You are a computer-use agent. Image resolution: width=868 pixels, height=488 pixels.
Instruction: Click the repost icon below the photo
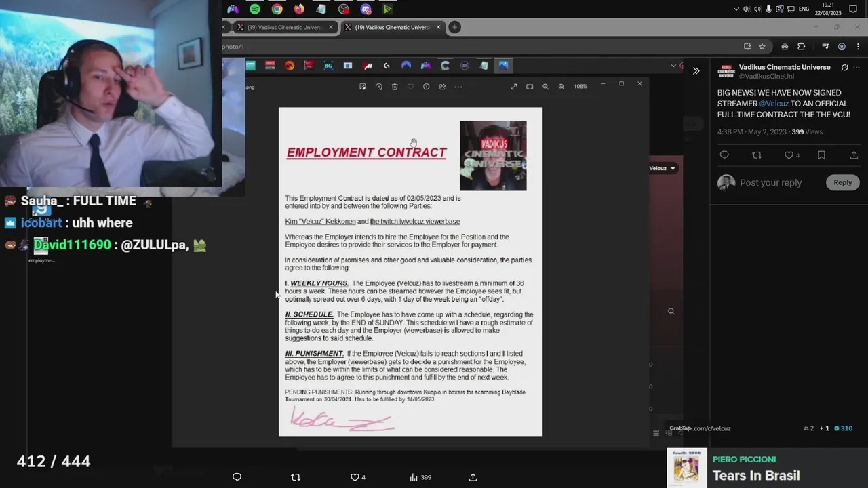coord(296,477)
